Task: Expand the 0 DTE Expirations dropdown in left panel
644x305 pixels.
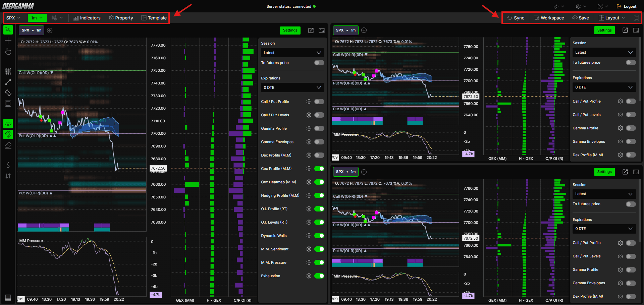Action: tap(292, 87)
